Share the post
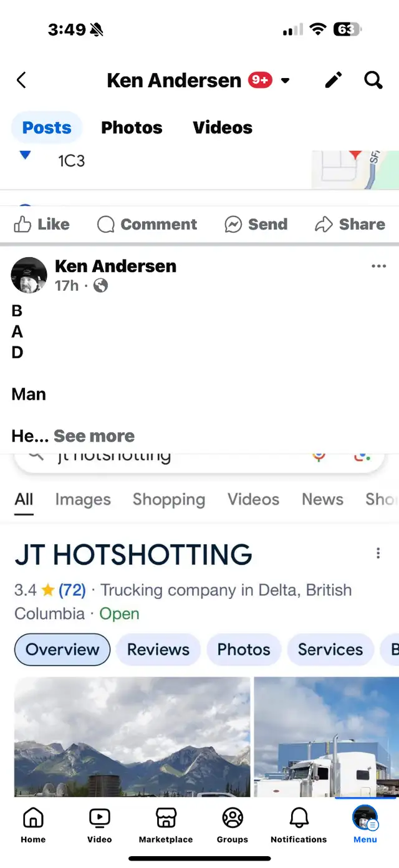 (350, 224)
